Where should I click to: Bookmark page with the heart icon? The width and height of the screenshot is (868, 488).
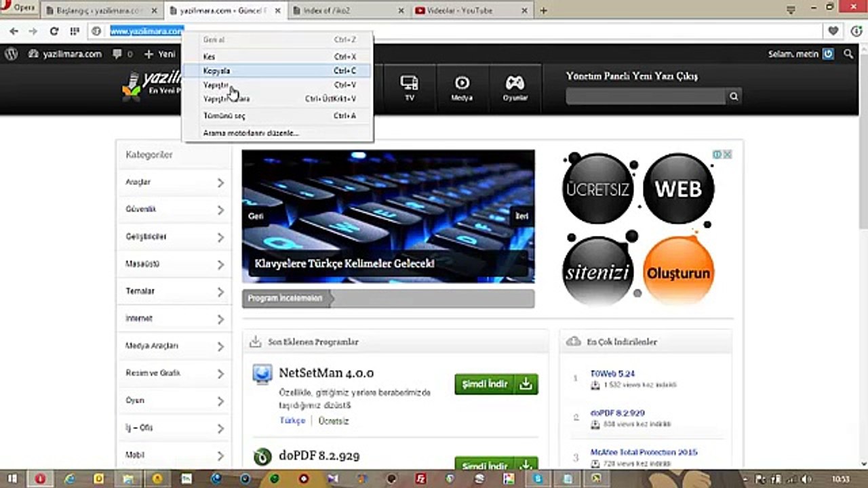(833, 31)
